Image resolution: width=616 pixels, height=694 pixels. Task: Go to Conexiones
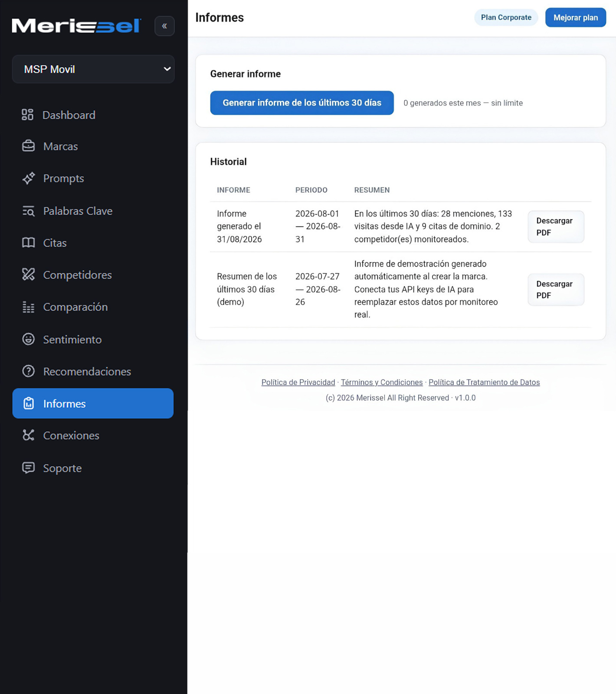click(93, 435)
